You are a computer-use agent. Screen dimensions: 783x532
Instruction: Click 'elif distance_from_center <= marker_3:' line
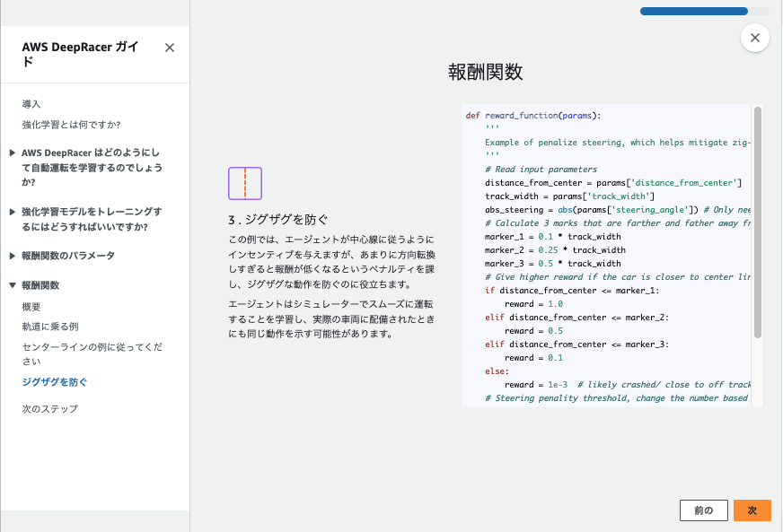click(x=576, y=344)
